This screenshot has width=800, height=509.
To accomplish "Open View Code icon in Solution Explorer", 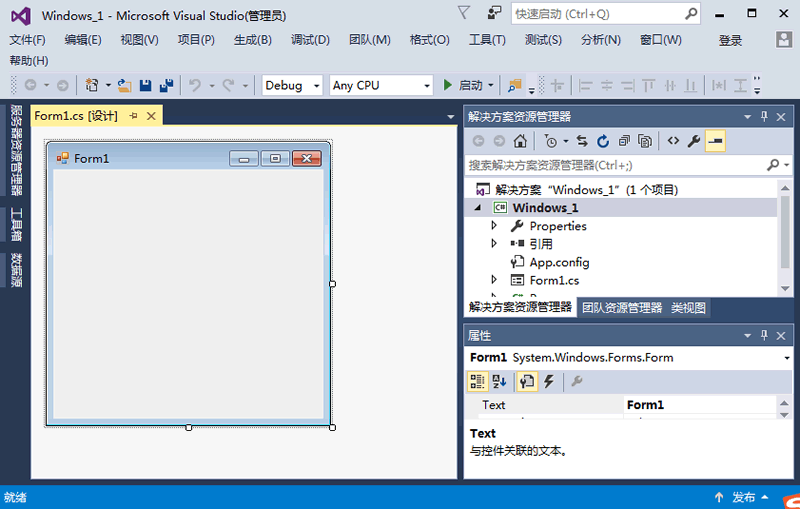I will [673, 141].
